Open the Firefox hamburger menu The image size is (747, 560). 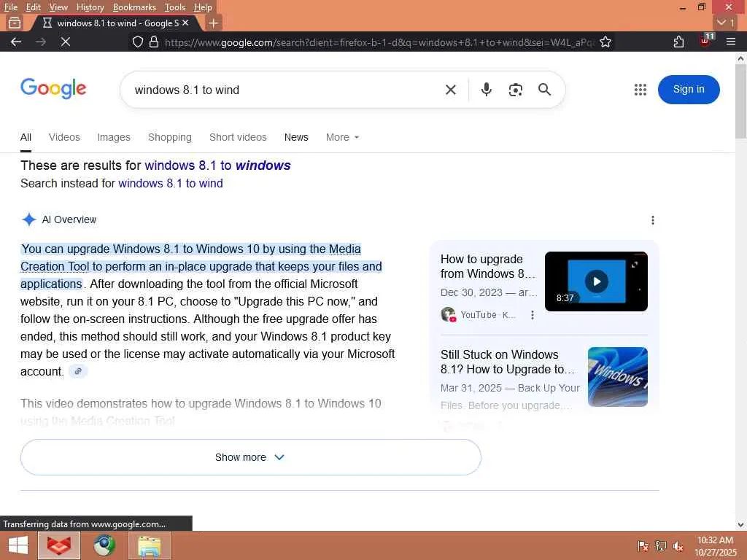(x=731, y=42)
